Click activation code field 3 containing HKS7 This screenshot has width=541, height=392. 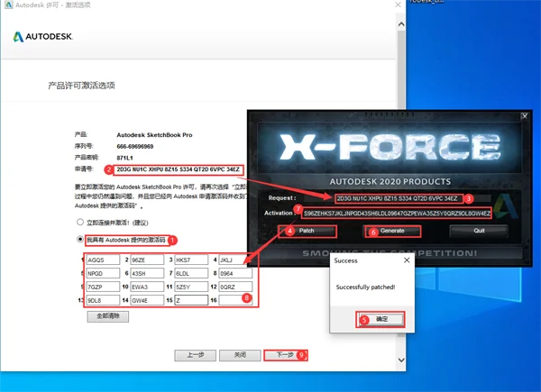[x=191, y=260]
